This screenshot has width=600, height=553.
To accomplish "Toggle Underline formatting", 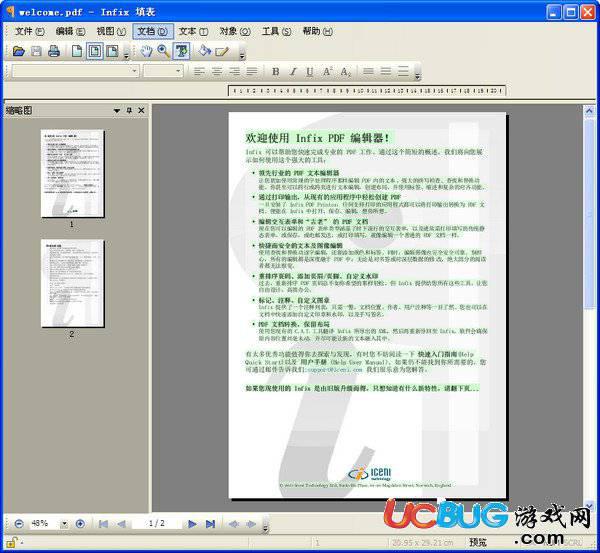I will (310, 71).
